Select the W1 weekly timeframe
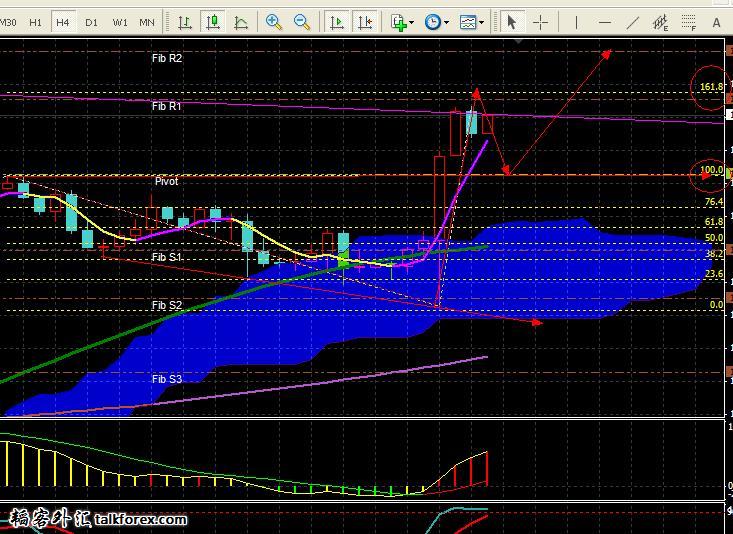The height and width of the screenshot is (534, 733). click(119, 21)
